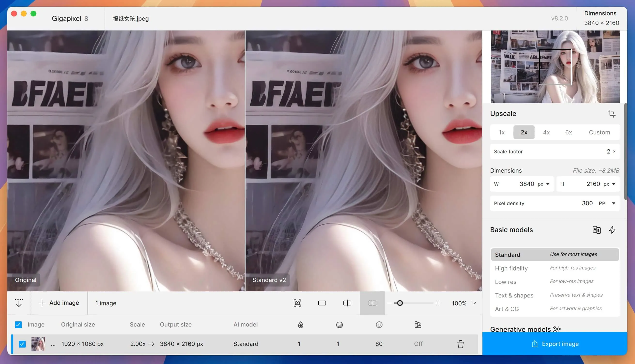Viewport: 635px width, 364px height.
Task: Click the face recovery smiley icon
Action: pos(379,325)
